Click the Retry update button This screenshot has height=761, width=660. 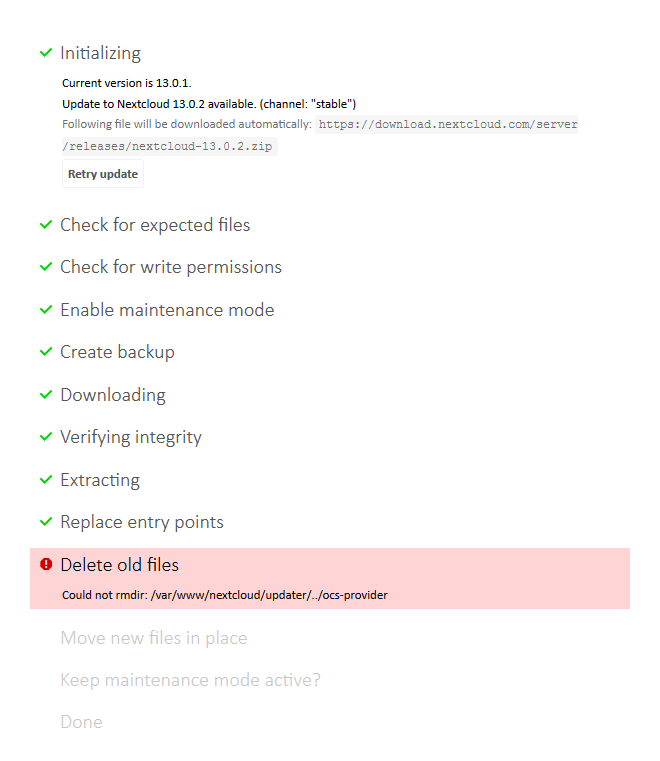103,174
